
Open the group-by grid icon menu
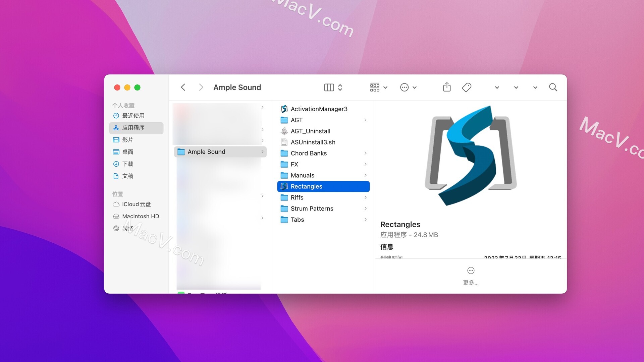[x=379, y=87]
